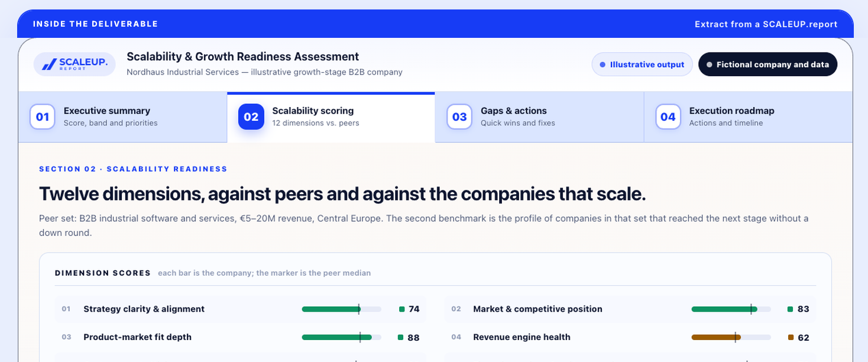Click the DIMENSION SCORES heading
This screenshot has height=362, width=868.
tap(103, 273)
